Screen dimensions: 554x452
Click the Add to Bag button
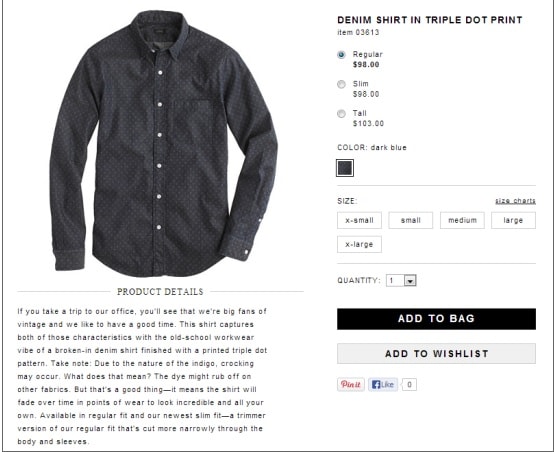(x=436, y=319)
